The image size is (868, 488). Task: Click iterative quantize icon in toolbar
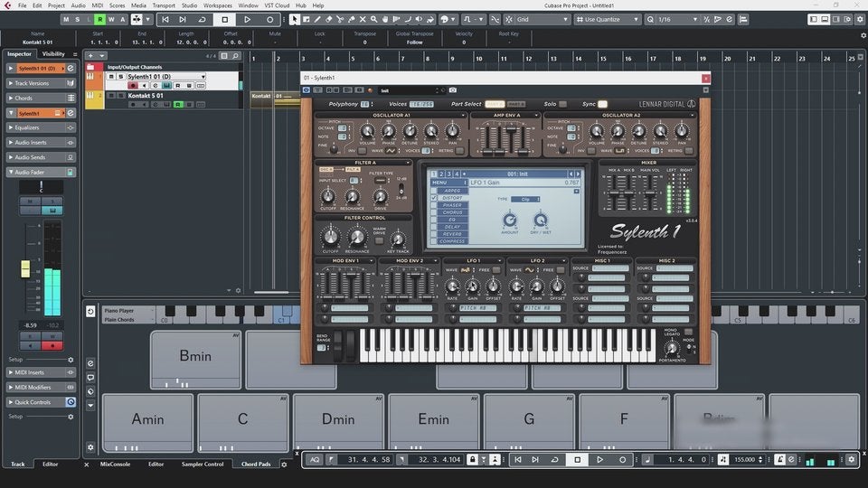tap(707, 19)
